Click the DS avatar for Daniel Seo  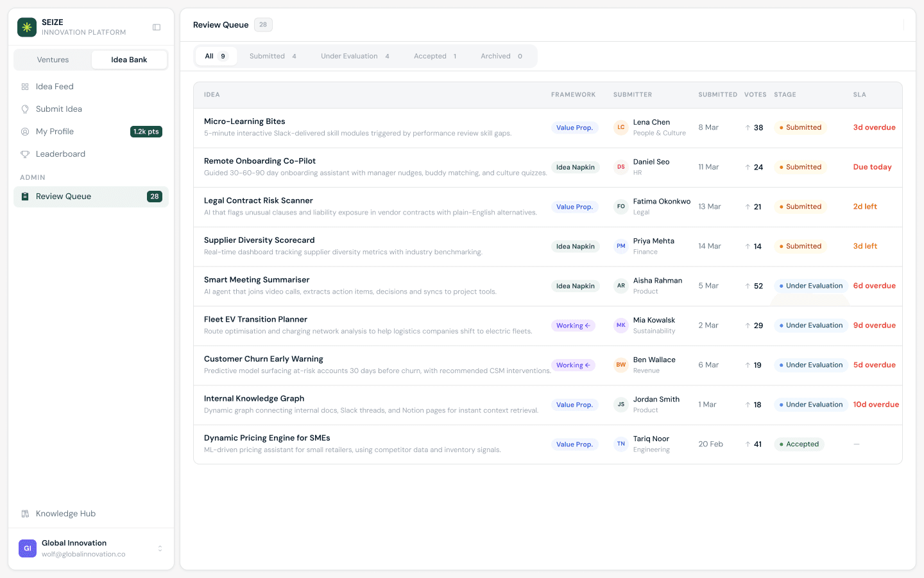click(620, 167)
